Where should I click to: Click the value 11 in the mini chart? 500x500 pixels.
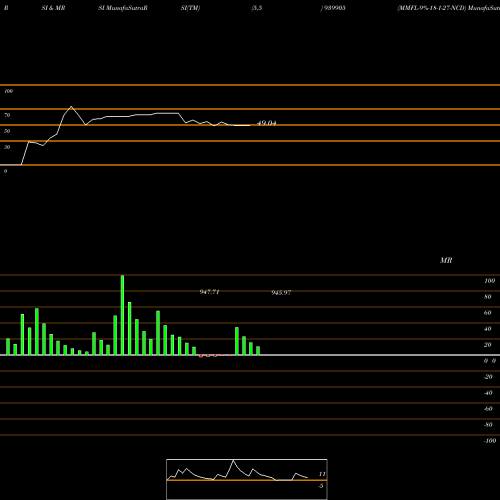(322, 474)
